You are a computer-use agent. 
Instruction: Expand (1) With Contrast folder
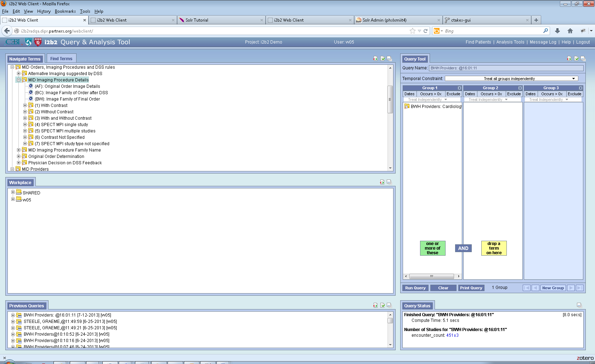point(25,106)
